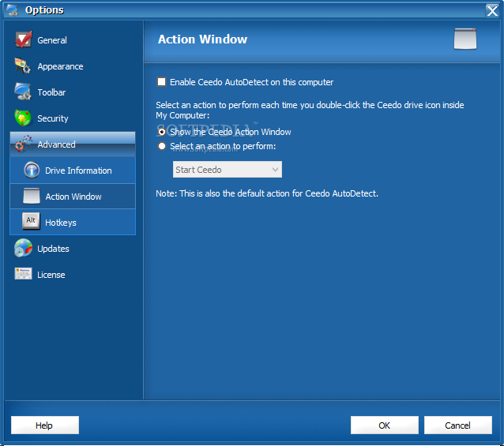The height and width of the screenshot is (446, 504).
Task: Open the License section
Action: (x=73, y=275)
